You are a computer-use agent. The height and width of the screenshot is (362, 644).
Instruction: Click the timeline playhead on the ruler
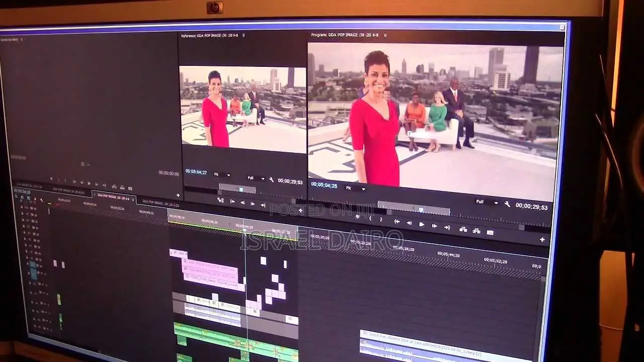[245, 230]
